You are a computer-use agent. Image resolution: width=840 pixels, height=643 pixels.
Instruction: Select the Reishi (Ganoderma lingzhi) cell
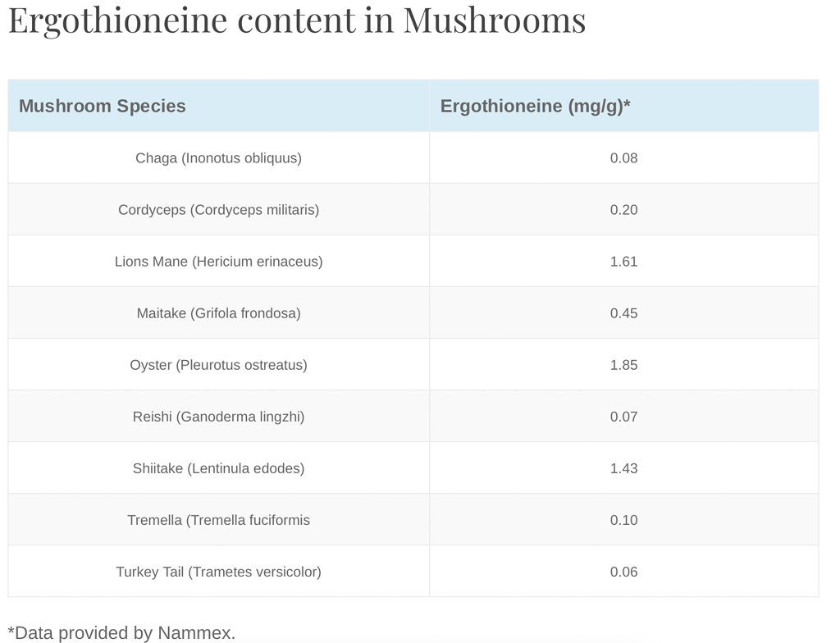click(x=218, y=417)
